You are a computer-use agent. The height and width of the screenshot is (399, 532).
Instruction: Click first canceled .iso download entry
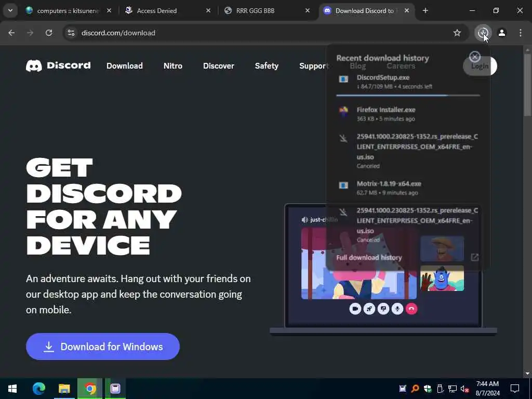click(x=408, y=151)
